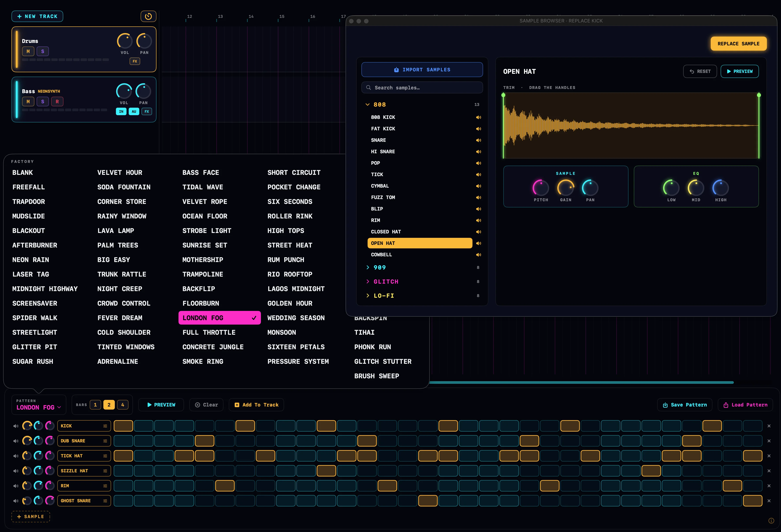The height and width of the screenshot is (532, 781).
Task: Open the TICK HAT row handle icon
Action: [105, 456]
